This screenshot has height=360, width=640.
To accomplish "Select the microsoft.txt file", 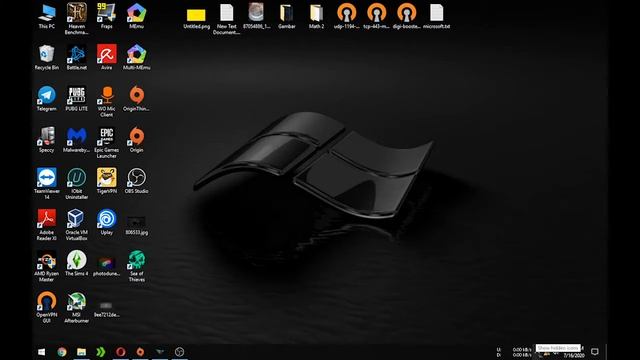I will 436,16.
